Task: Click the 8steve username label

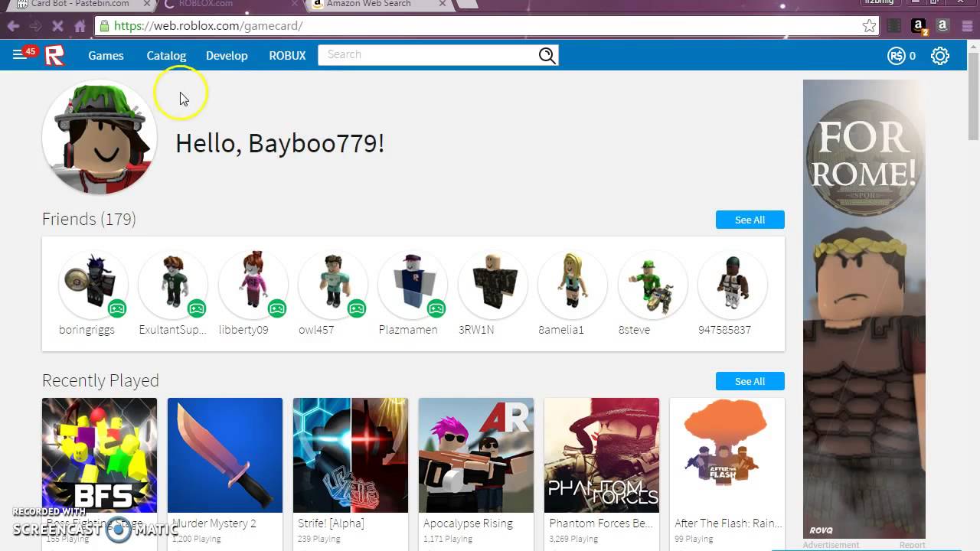Action: (634, 330)
